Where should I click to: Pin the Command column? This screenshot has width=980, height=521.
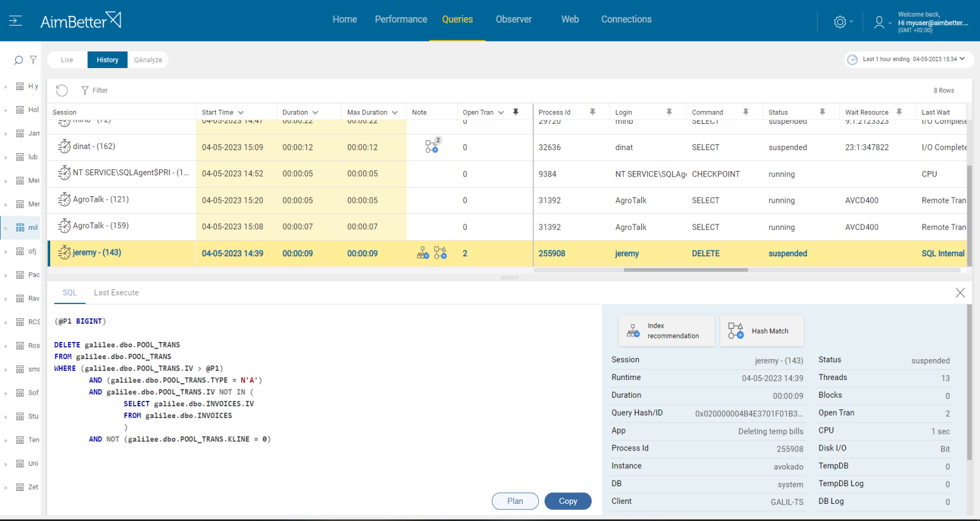[745, 112]
